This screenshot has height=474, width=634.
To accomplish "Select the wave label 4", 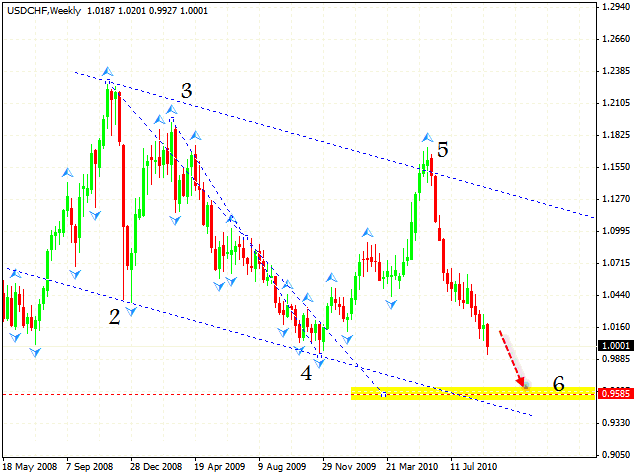I will click(x=306, y=373).
